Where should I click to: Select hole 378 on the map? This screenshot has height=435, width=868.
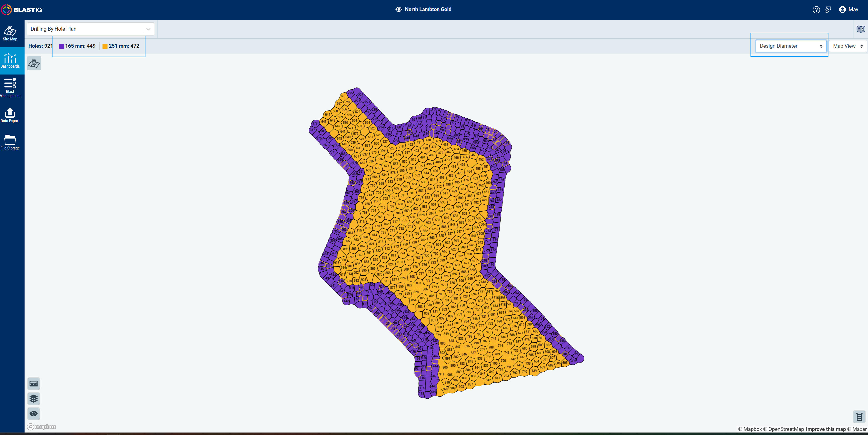(315, 123)
